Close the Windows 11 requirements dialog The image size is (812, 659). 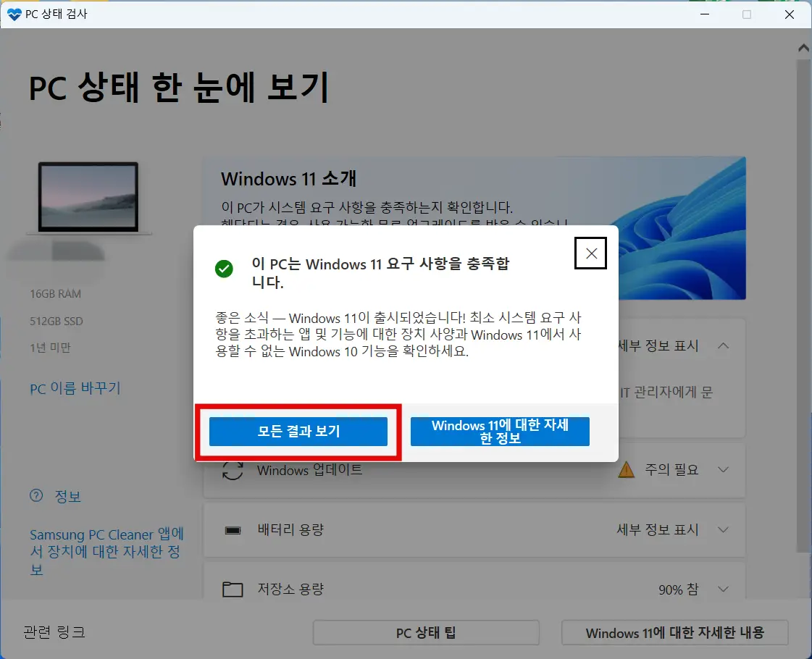pyautogui.click(x=591, y=253)
